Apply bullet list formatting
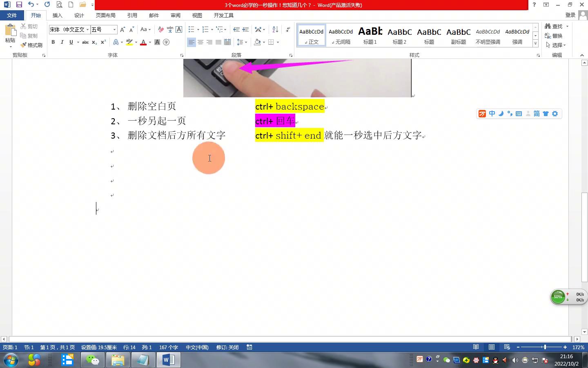Viewport: 588px width, 368px height. coord(191,29)
